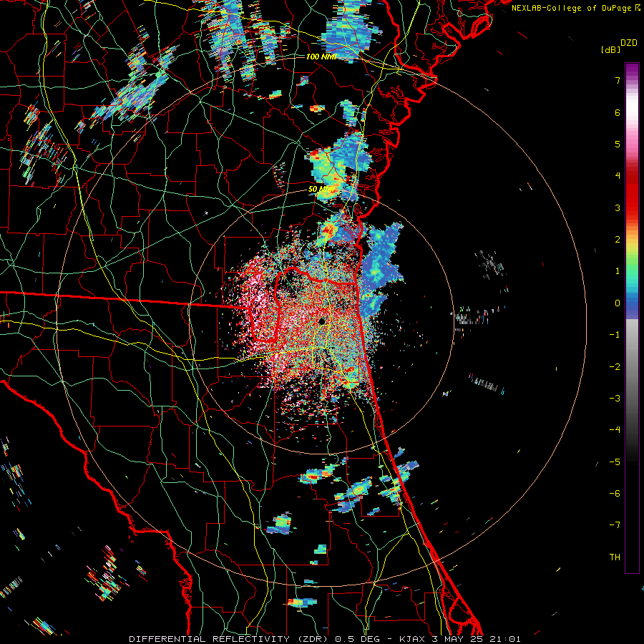Pick the bright red band of color bar
The height and width of the screenshot is (644, 644).
(632, 197)
